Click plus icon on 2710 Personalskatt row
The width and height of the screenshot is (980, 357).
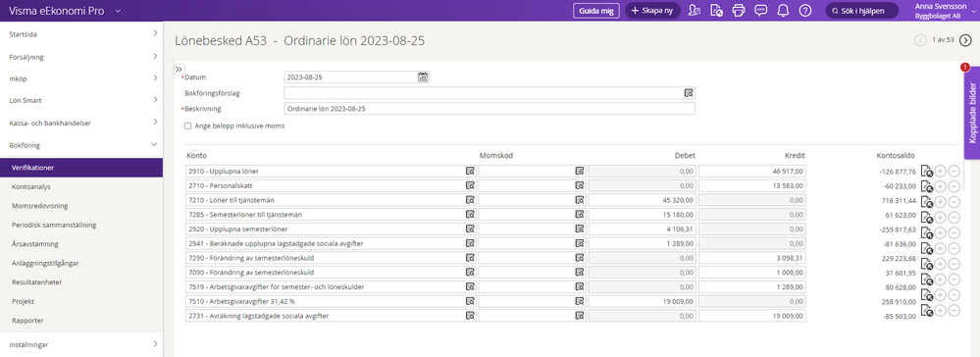click(x=941, y=186)
